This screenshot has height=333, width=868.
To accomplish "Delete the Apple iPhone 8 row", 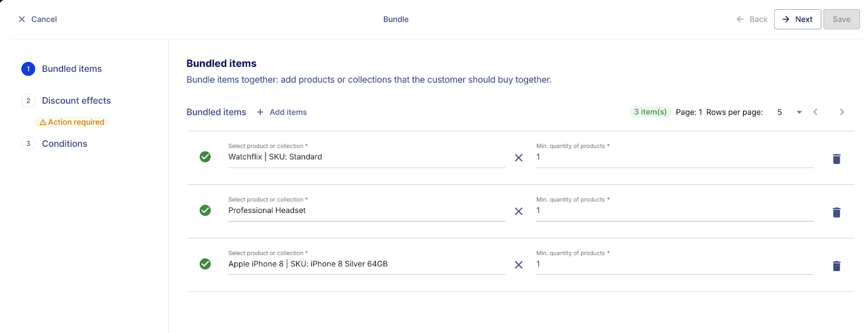I will click(836, 266).
